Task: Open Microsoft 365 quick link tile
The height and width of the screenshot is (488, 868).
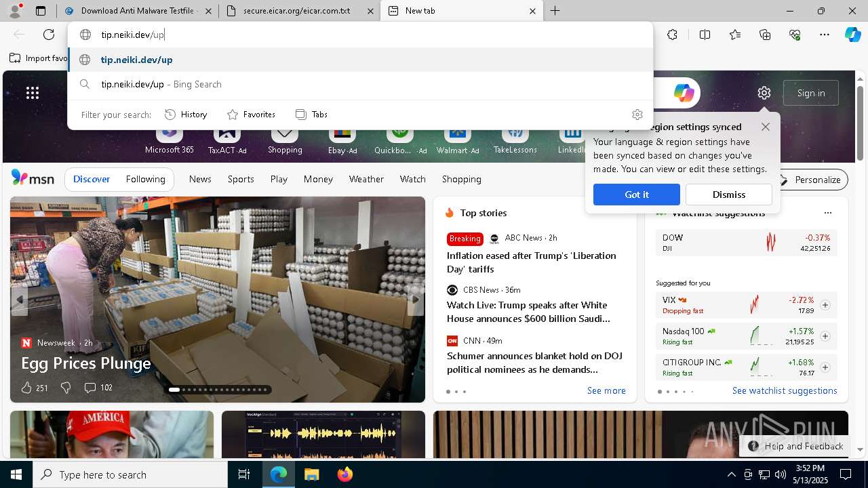Action: (170, 140)
